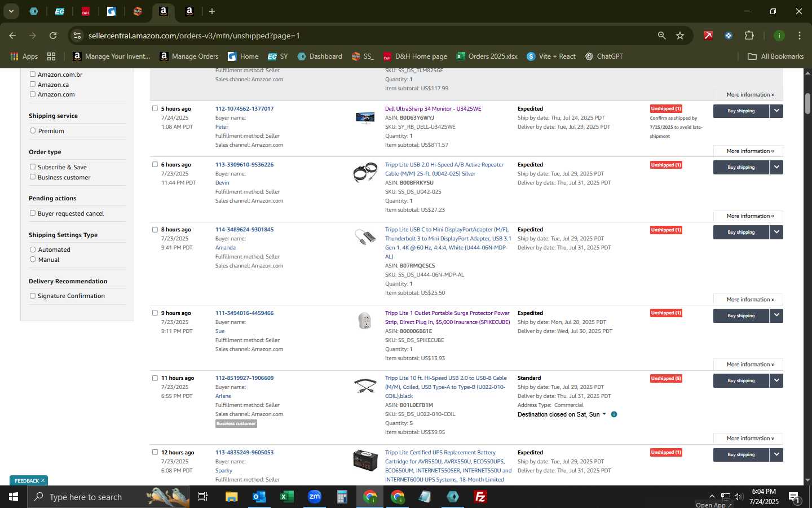Screen dimensions: 812x508
Task: Open Outlook from taskbar
Action: (x=259, y=497)
